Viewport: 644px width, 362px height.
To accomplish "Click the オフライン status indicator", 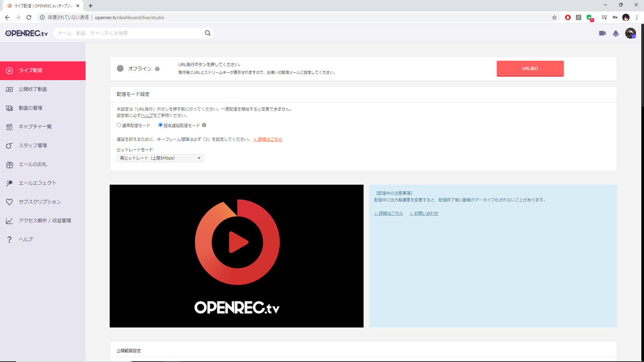I will (x=120, y=69).
